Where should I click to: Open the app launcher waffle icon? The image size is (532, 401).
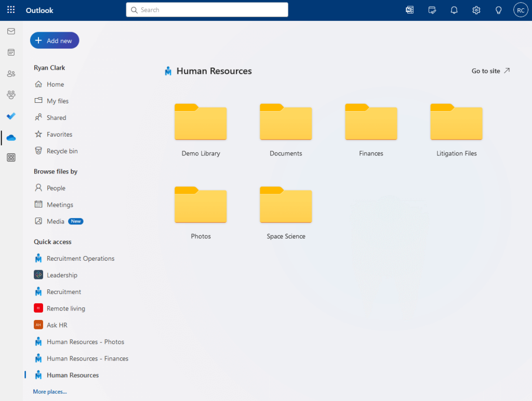click(11, 10)
